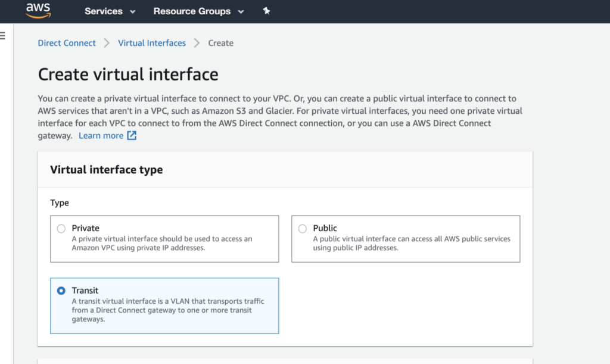610x364 pixels.
Task: Click the external link icon beside Learn more
Action: click(x=133, y=135)
